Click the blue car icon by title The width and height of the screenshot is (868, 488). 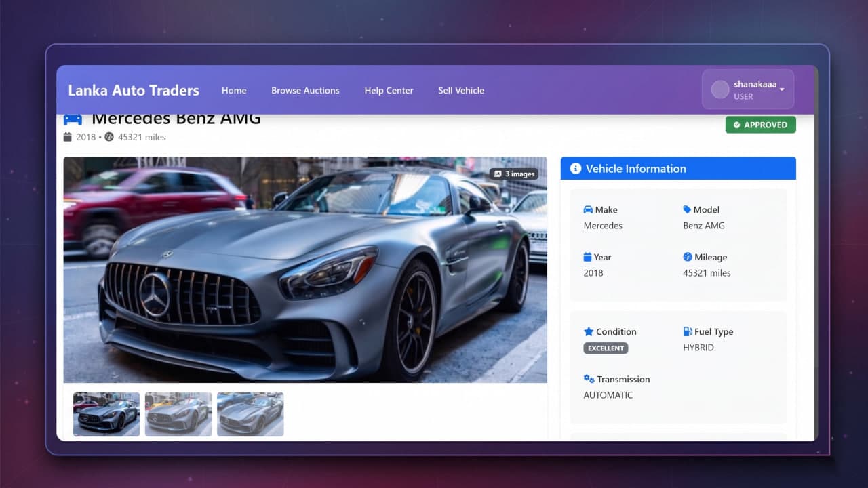(x=73, y=119)
